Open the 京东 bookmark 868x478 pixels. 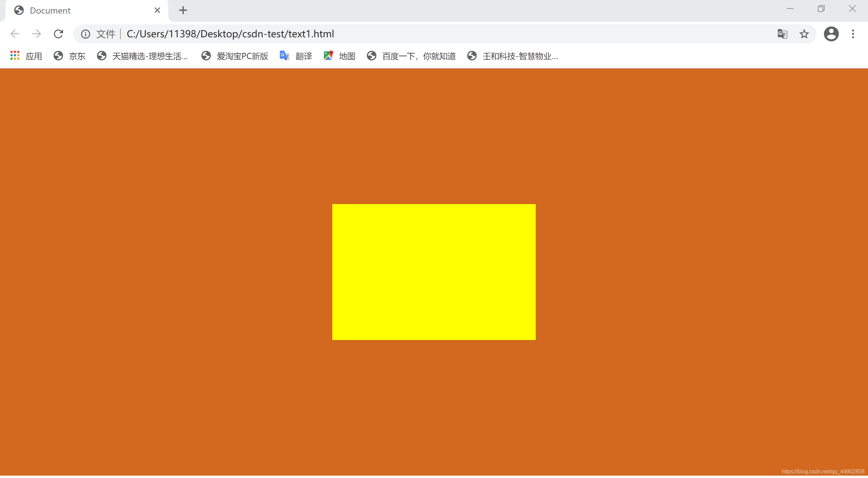point(70,56)
